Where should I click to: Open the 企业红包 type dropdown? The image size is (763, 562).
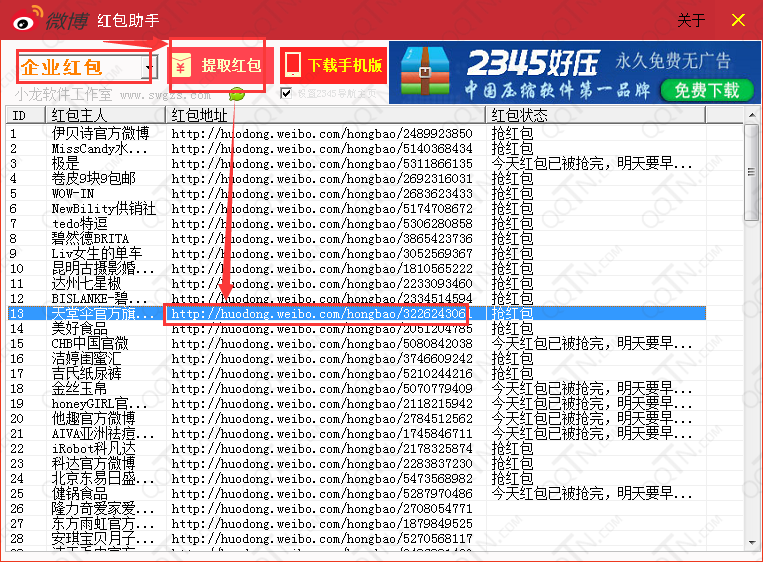tap(149, 67)
